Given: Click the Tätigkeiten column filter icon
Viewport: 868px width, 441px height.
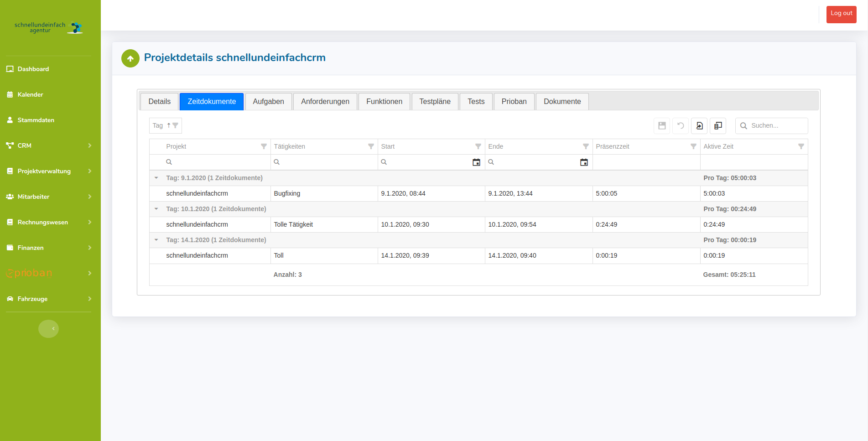Looking at the screenshot, I should (x=371, y=146).
